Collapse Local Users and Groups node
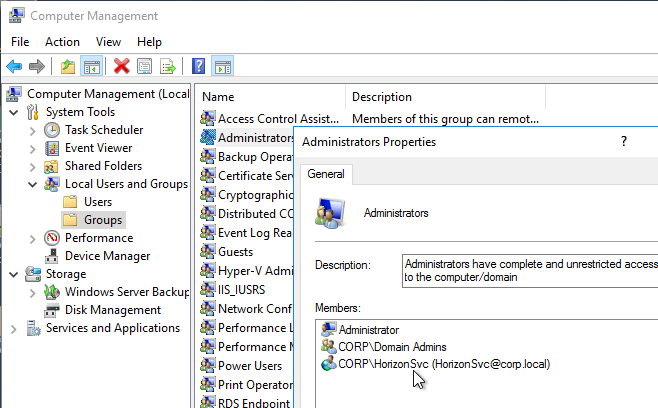658x408 pixels. (32, 184)
